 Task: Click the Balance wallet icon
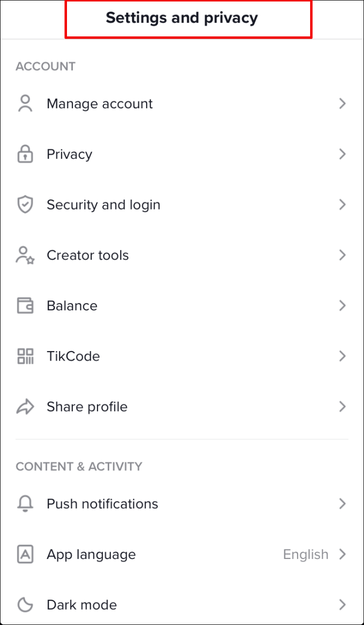pos(25,306)
